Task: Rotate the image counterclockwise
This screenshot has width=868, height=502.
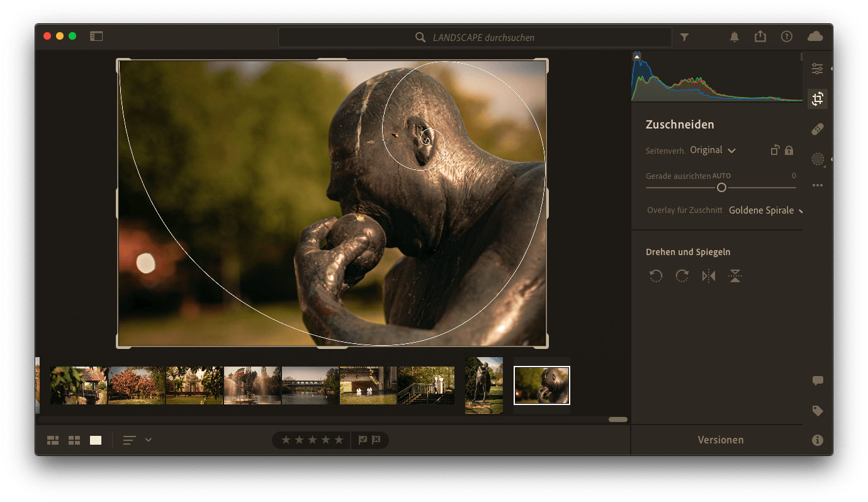Action: tap(656, 276)
